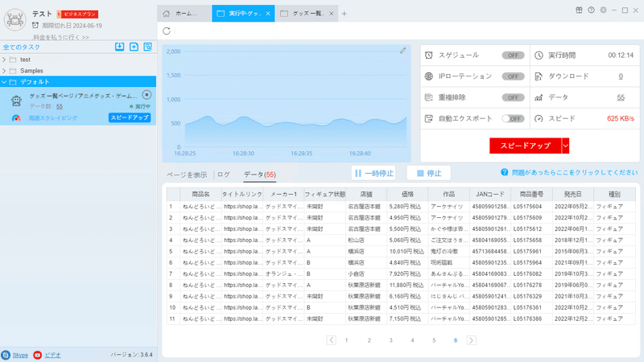644x362 pixels.
Task: Click the run time clock icon
Action: [x=539, y=55]
